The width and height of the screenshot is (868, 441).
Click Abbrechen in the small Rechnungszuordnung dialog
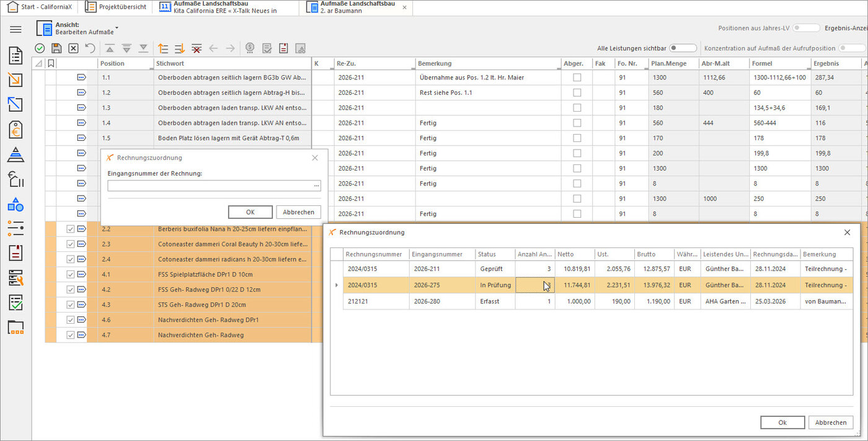[x=299, y=212]
